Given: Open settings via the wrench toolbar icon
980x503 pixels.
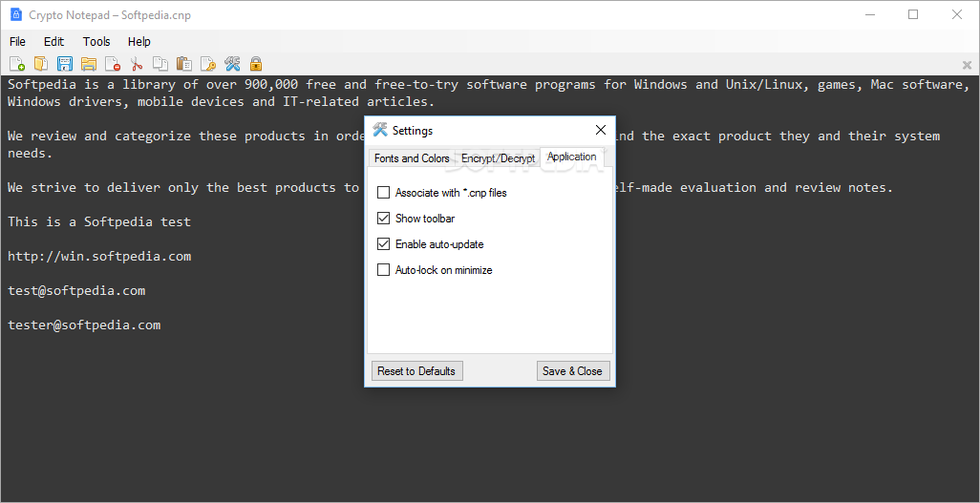Looking at the screenshot, I should [232, 64].
